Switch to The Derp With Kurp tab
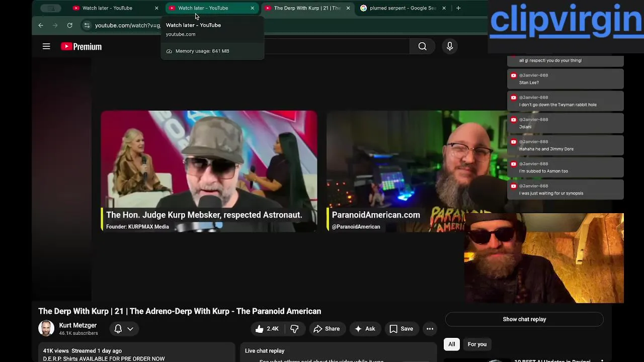The image size is (644, 362). tap(307, 8)
